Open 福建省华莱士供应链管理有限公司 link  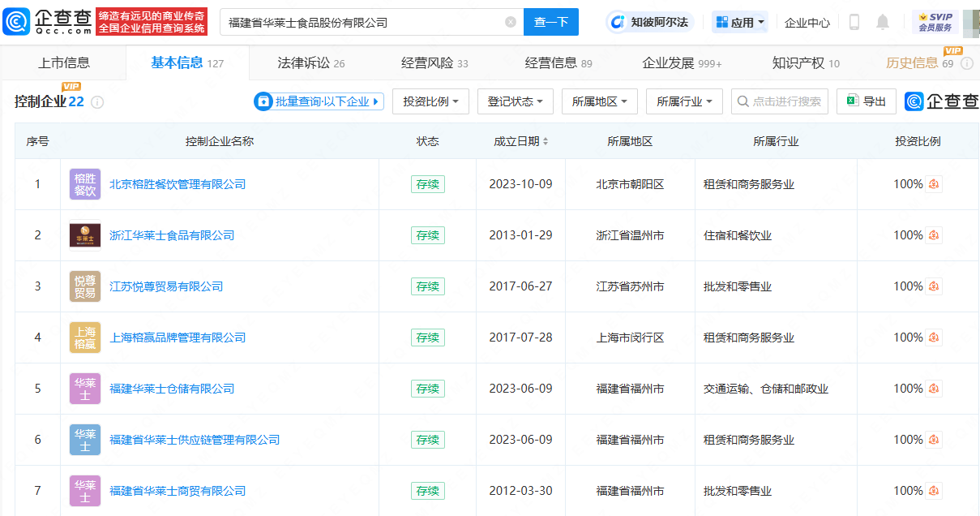(195, 440)
